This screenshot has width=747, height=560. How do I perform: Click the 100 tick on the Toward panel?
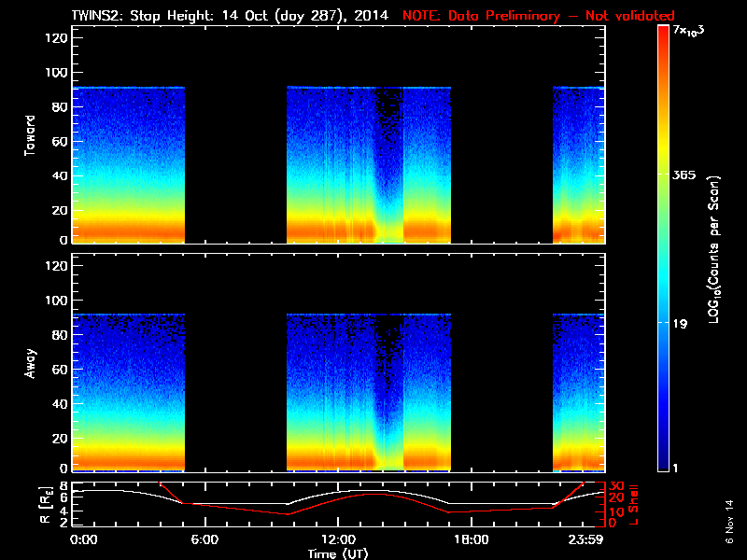[x=54, y=73]
